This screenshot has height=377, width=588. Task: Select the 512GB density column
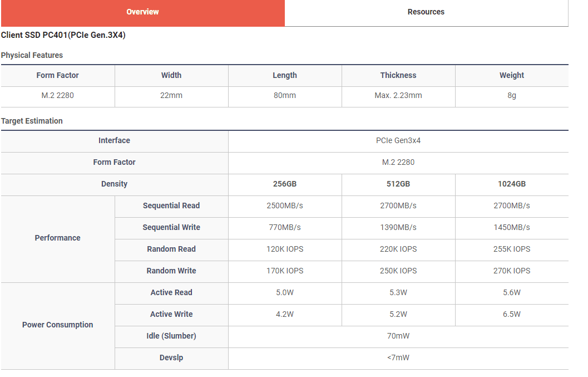[398, 184]
